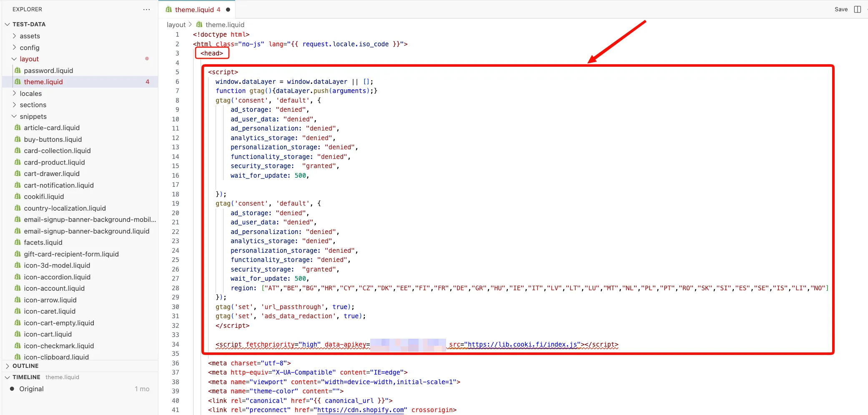Click the region country codes array line

[x=529, y=288]
